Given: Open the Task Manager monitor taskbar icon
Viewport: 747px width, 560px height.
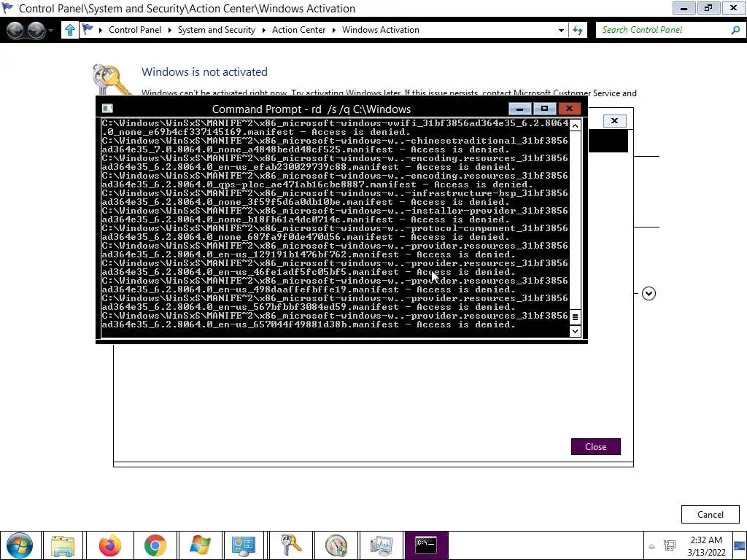Looking at the screenshot, I should point(382,545).
